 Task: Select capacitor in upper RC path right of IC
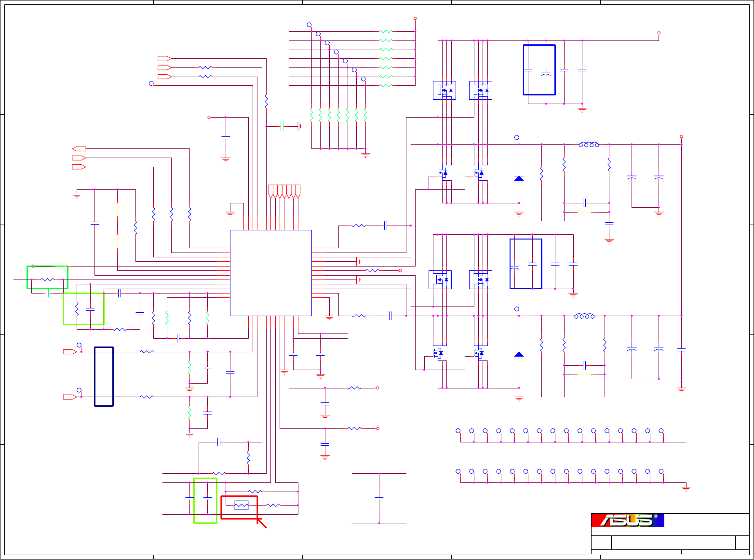[x=385, y=226]
